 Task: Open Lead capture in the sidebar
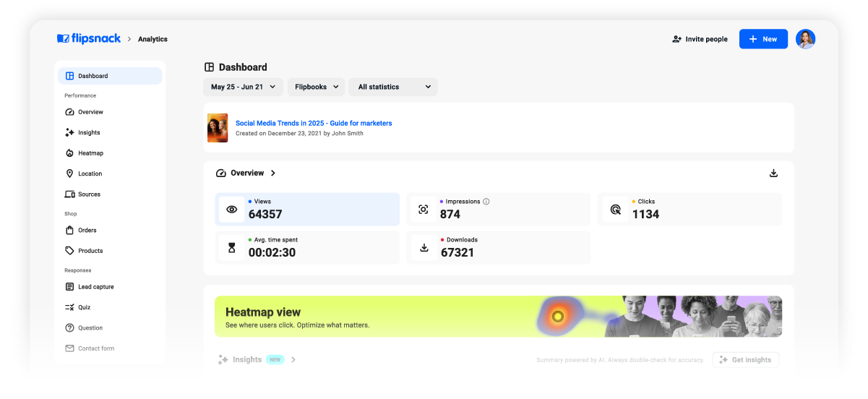click(x=95, y=287)
